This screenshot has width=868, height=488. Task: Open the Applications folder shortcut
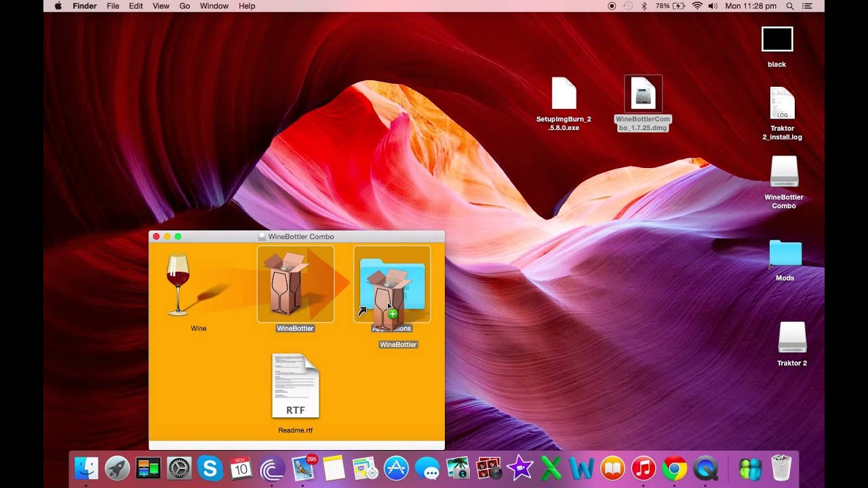[x=392, y=284]
